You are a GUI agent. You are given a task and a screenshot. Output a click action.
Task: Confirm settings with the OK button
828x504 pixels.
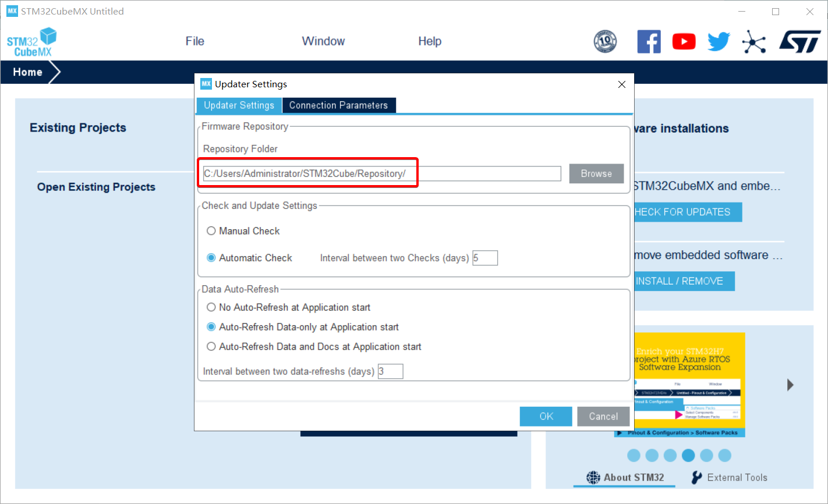[546, 416]
